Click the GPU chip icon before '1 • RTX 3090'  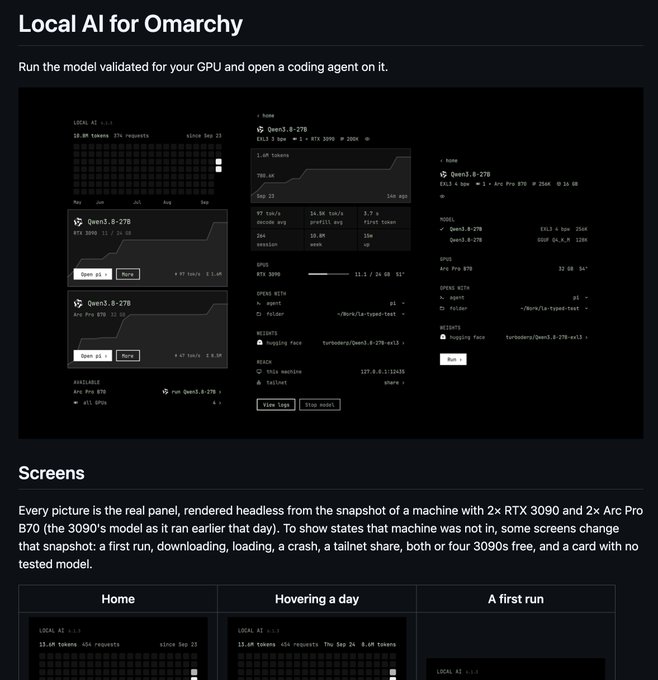[295, 139]
